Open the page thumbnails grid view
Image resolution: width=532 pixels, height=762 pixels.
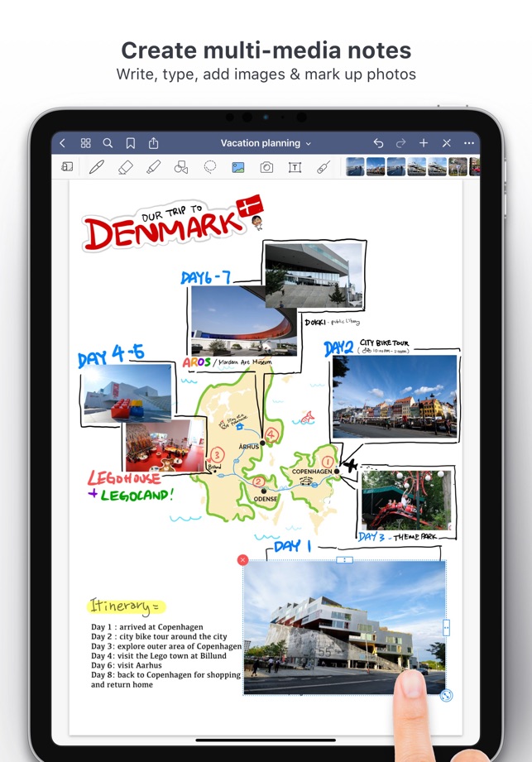click(x=85, y=143)
